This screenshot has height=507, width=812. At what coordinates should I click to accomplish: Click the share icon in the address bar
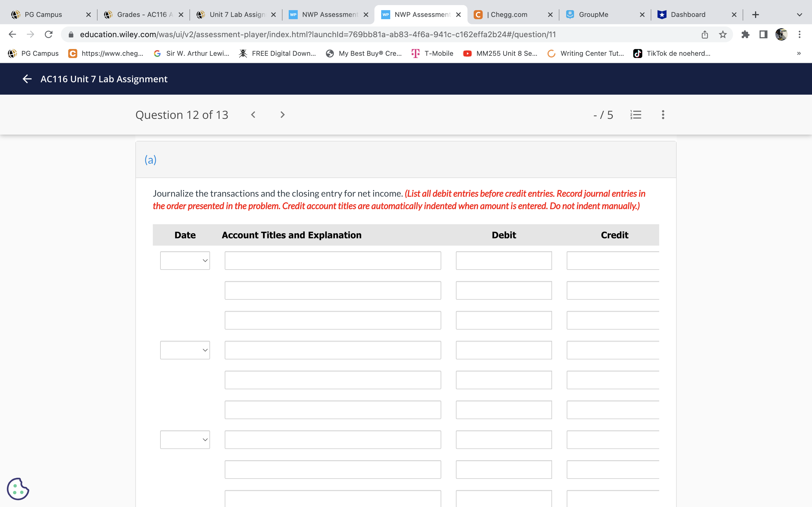pyautogui.click(x=704, y=34)
